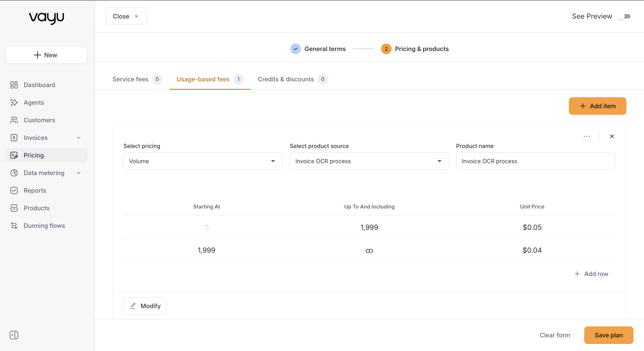
Task: Collapse the sidebar panel icon
Action: click(14, 335)
